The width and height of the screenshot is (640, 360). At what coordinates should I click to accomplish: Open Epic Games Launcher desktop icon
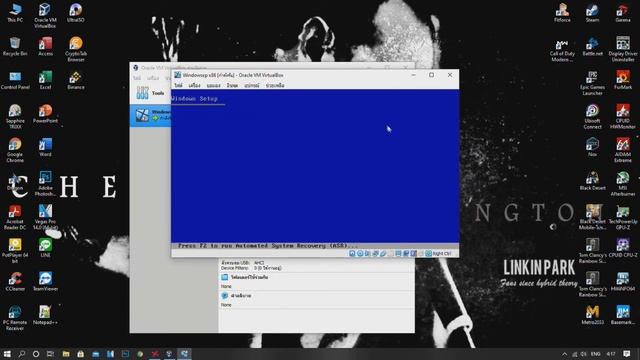[592, 83]
